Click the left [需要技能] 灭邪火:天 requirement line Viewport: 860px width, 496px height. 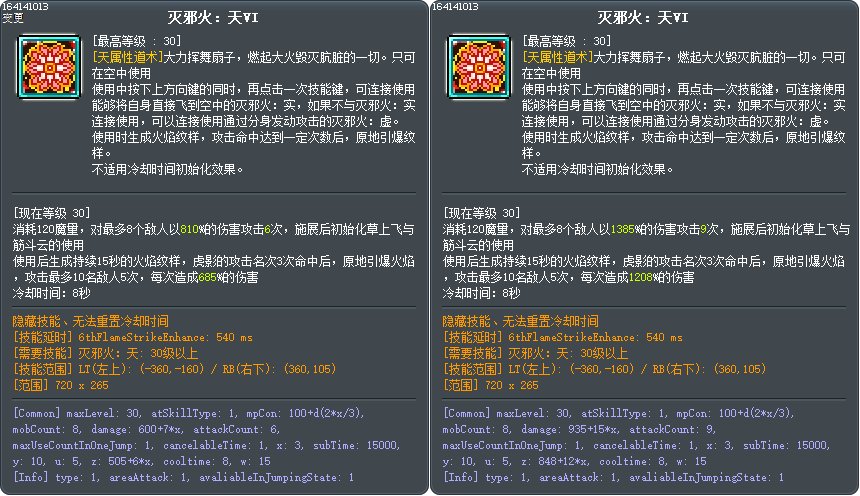(x=105, y=353)
